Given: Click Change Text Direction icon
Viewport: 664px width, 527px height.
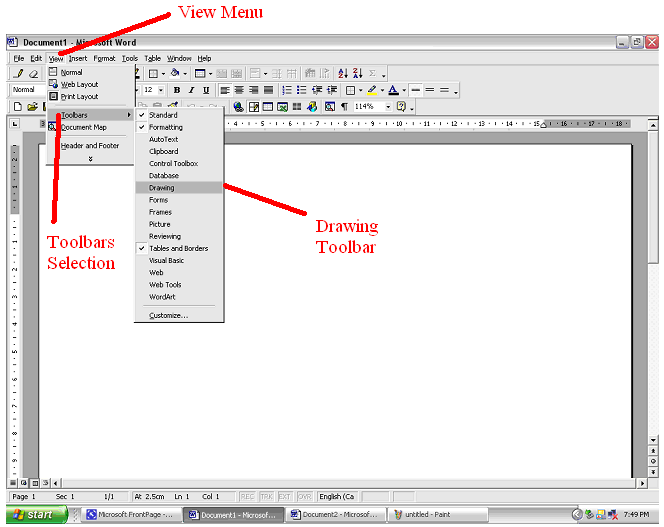Looking at the screenshot, I should [x=325, y=74].
